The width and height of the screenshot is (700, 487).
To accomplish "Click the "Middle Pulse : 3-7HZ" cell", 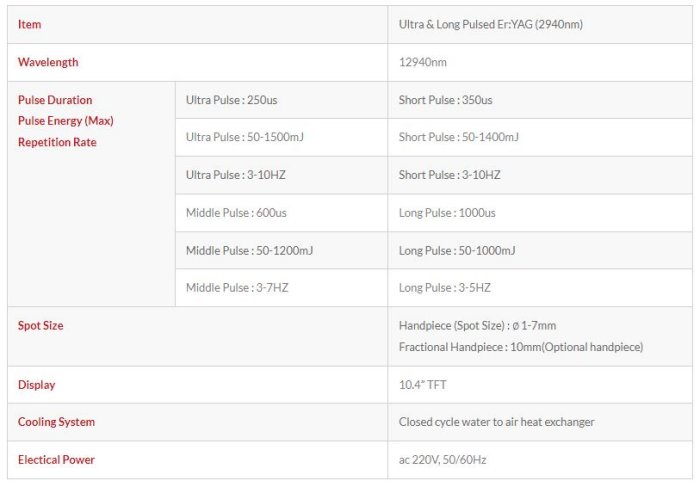I will point(233,288).
